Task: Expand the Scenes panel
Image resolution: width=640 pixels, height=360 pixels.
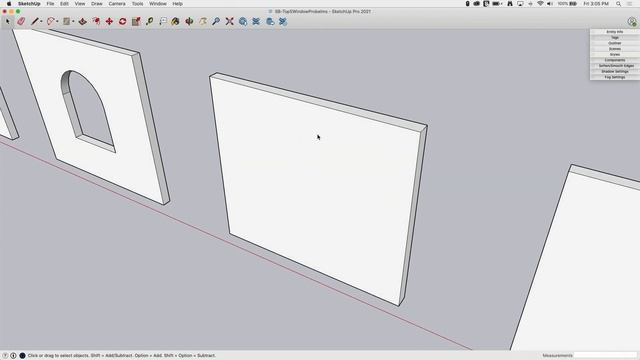Action: coord(614,49)
